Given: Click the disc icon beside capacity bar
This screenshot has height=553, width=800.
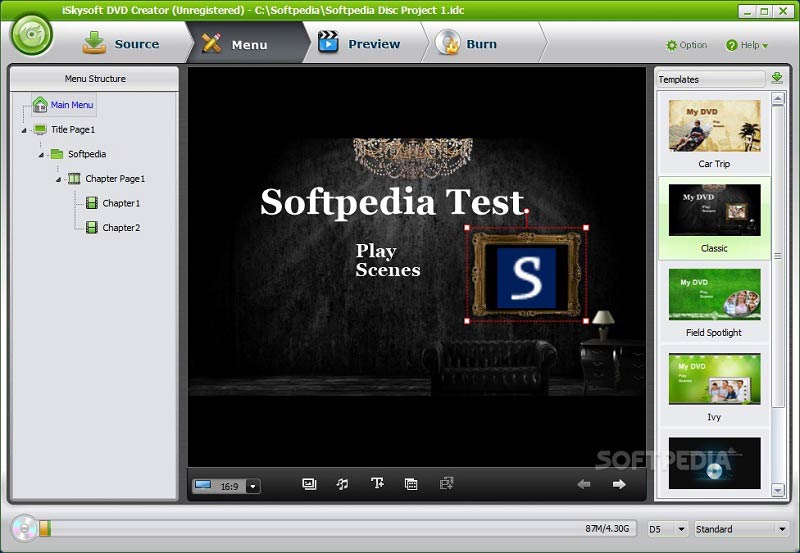Looking at the screenshot, I should (x=23, y=529).
